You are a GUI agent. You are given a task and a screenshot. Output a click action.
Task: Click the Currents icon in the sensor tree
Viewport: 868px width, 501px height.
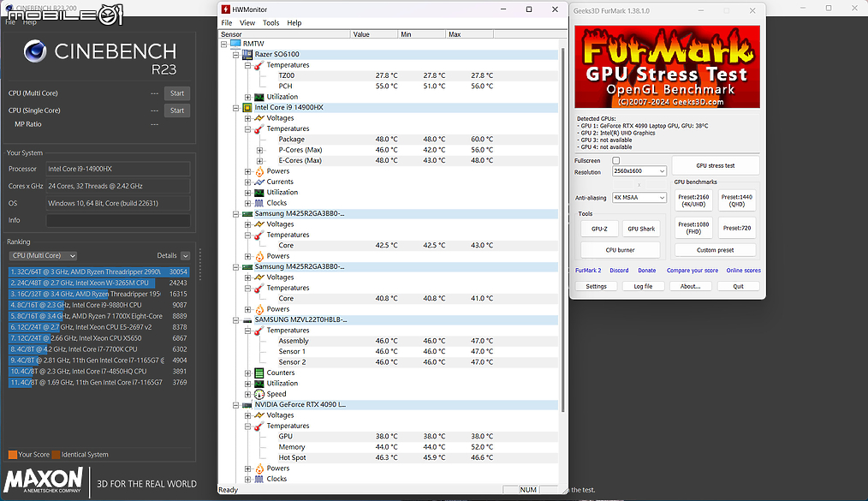pyautogui.click(x=259, y=182)
